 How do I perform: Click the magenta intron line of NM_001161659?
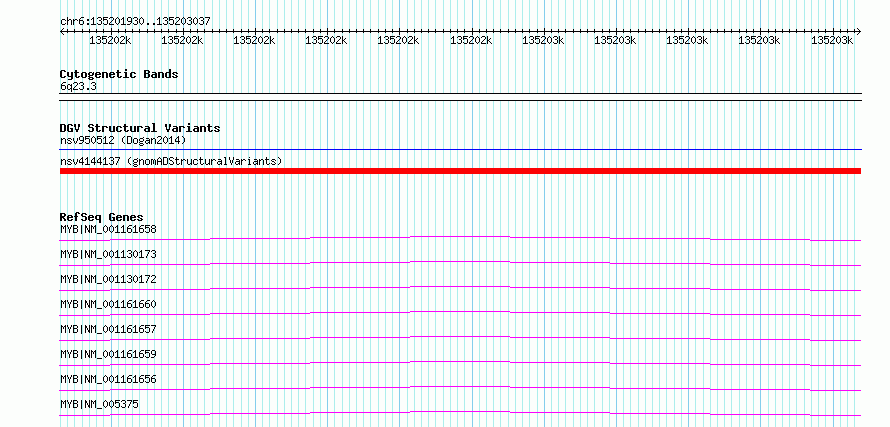460,363
